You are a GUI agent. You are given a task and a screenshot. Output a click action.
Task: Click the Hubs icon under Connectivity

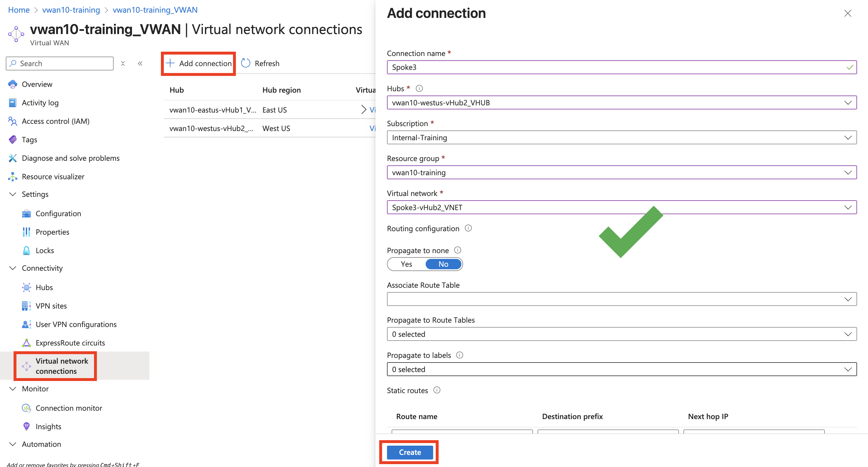click(27, 287)
